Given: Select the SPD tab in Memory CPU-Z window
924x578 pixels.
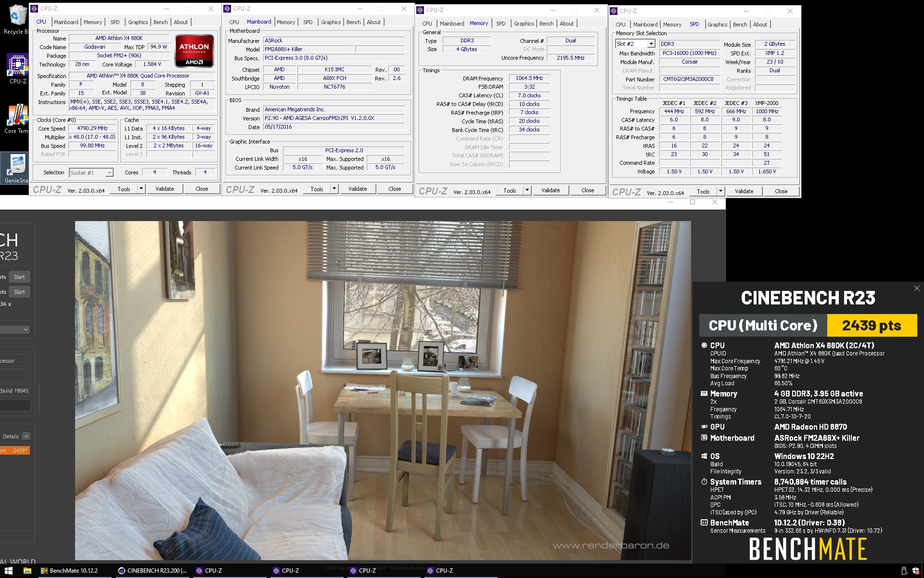Looking at the screenshot, I should click(x=500, y=24).
